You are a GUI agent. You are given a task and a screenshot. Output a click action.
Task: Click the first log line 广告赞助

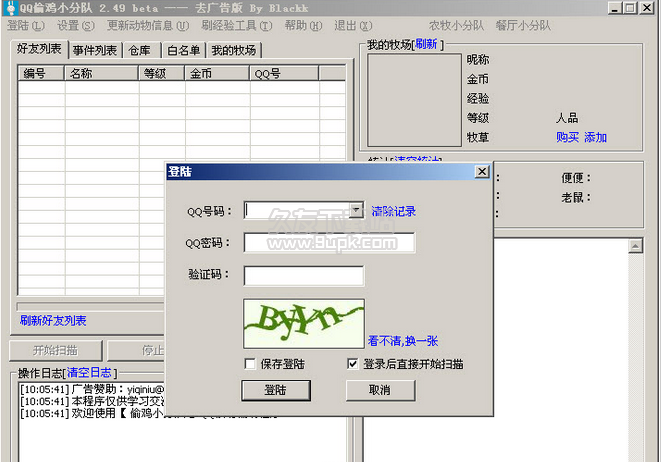point(92,389)
